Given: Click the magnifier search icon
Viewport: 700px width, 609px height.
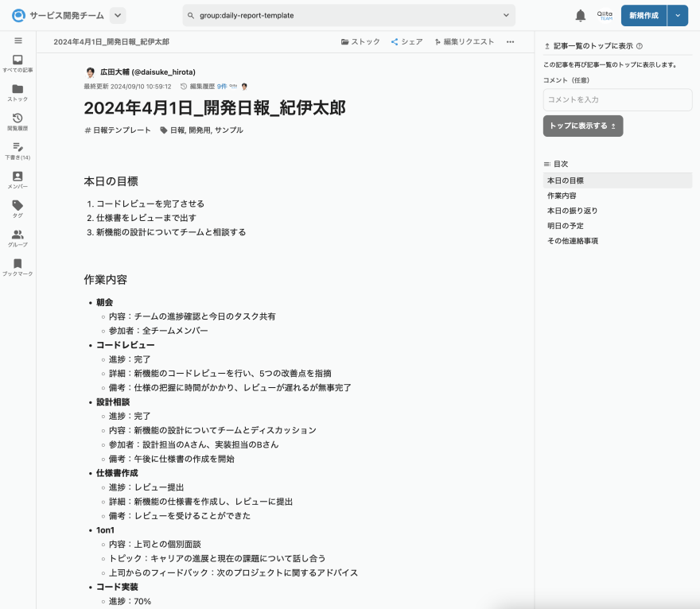Looking at the screenshot, I should (x=191, y=16).
